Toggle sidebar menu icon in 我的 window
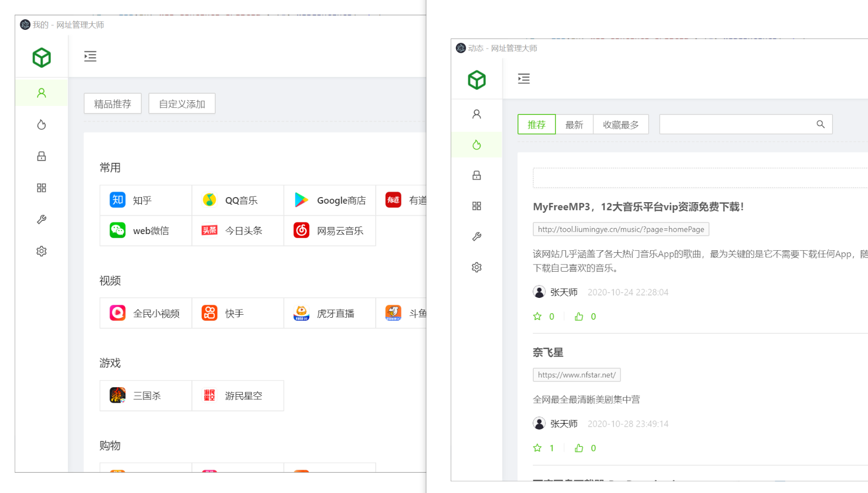 pyautogui.click(x=90, y=56)
